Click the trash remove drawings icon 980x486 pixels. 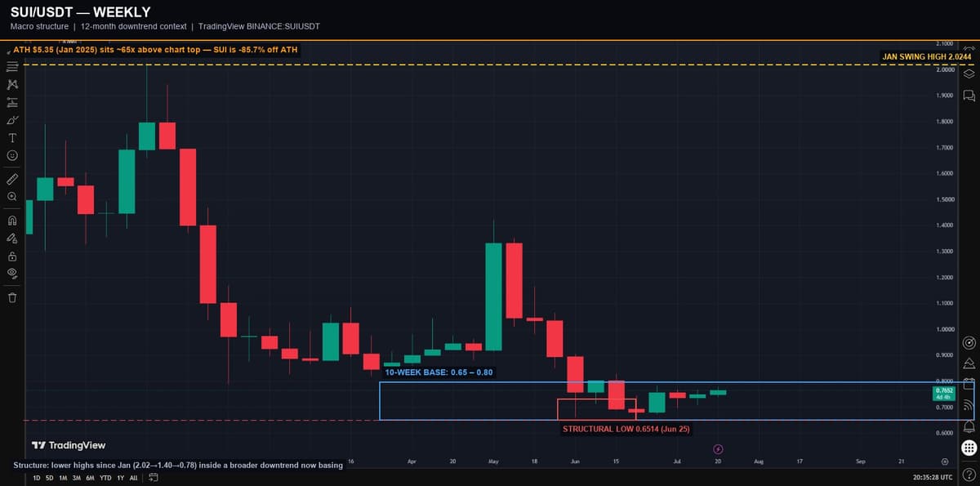tap(12, 297)
